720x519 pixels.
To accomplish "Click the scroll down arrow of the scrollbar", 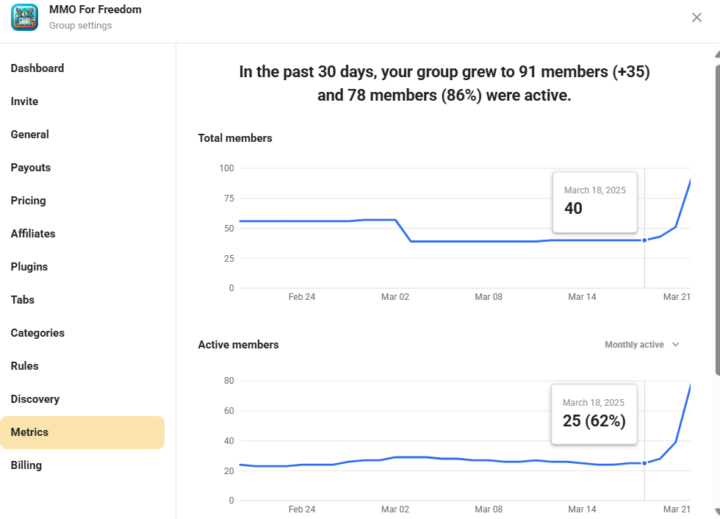I will tap(717, 511).
